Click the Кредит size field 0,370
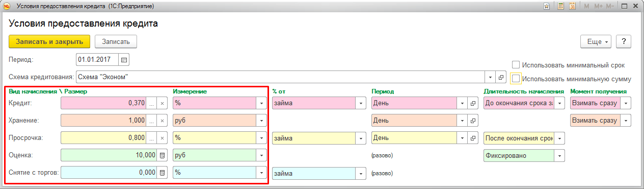The image size is (644, 189). (103, 103)
